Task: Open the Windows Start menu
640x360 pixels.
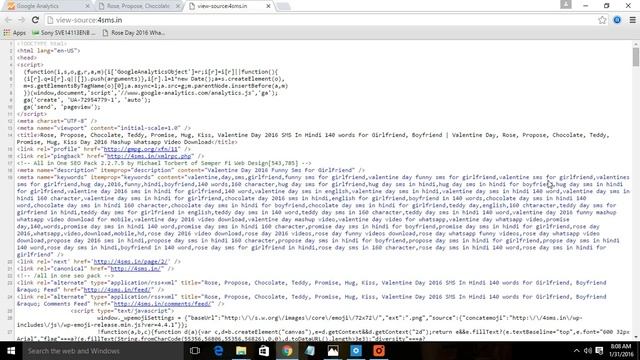Action: point(11,351)
